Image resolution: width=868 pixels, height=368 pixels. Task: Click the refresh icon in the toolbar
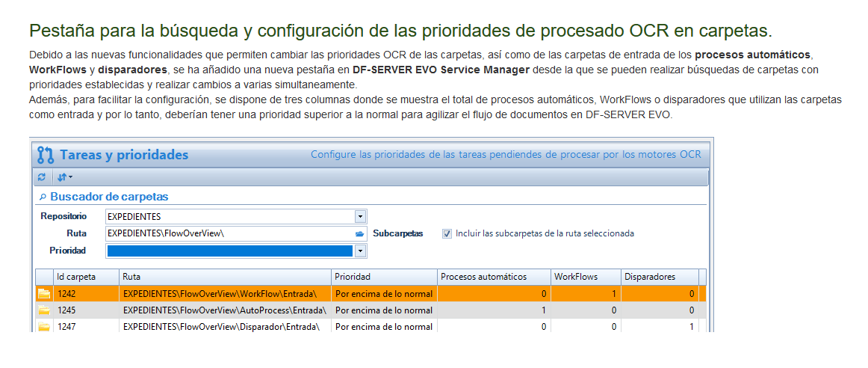[42, 177]
